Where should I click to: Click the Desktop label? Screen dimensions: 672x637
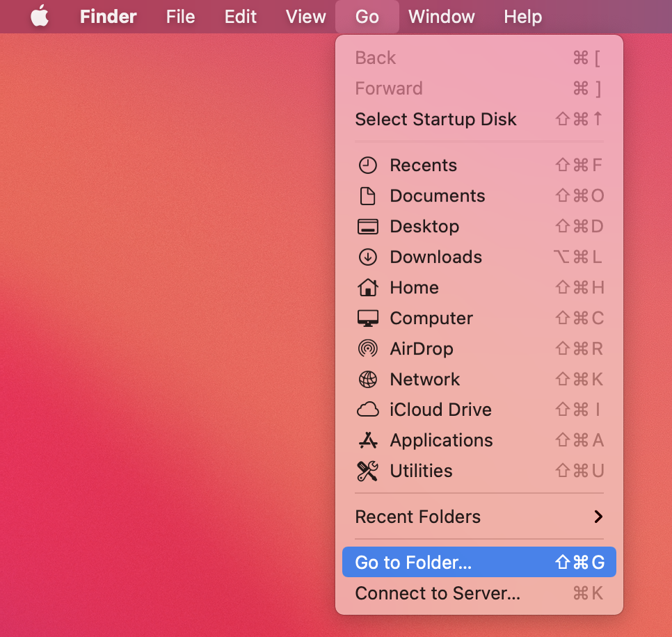point(425,227)
